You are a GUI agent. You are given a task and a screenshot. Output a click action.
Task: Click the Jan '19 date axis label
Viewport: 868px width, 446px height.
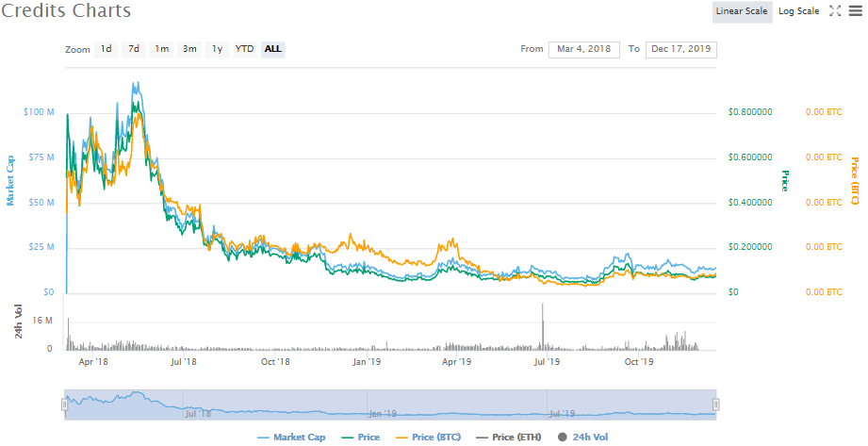coord(367,362)
